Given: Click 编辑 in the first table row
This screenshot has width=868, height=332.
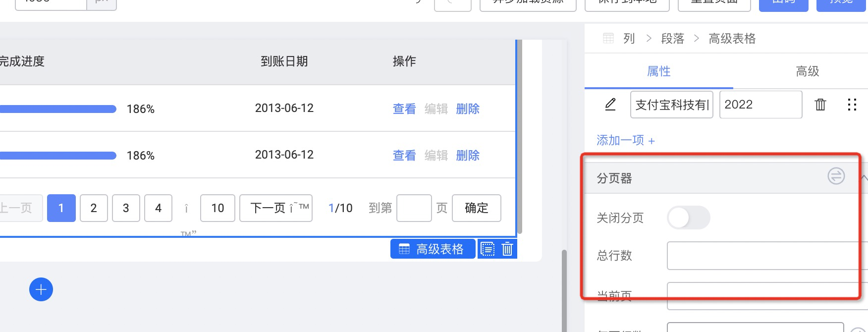Looking at the screenshot, I should click(x=436, y=109).
